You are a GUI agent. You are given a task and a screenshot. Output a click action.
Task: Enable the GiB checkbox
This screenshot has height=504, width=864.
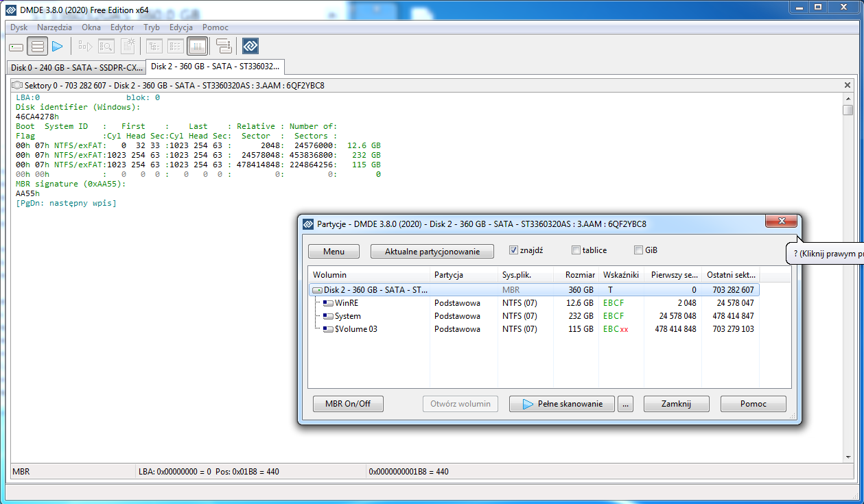click(638, 250)
